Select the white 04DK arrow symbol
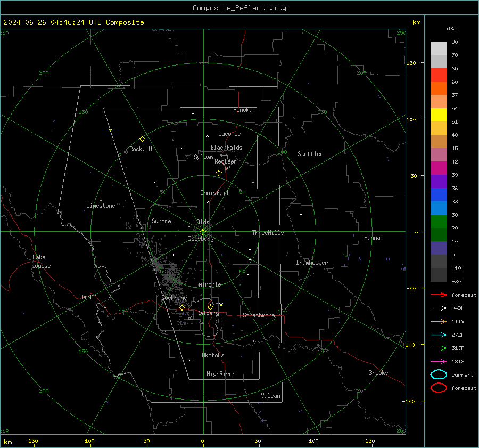This screenshot has width=479, height=448. click(439, 308)
